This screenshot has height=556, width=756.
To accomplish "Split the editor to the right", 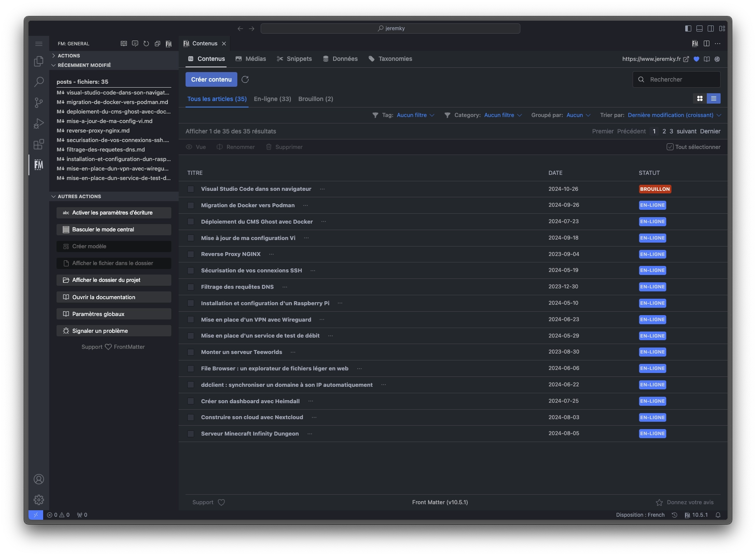I will 706,44.
